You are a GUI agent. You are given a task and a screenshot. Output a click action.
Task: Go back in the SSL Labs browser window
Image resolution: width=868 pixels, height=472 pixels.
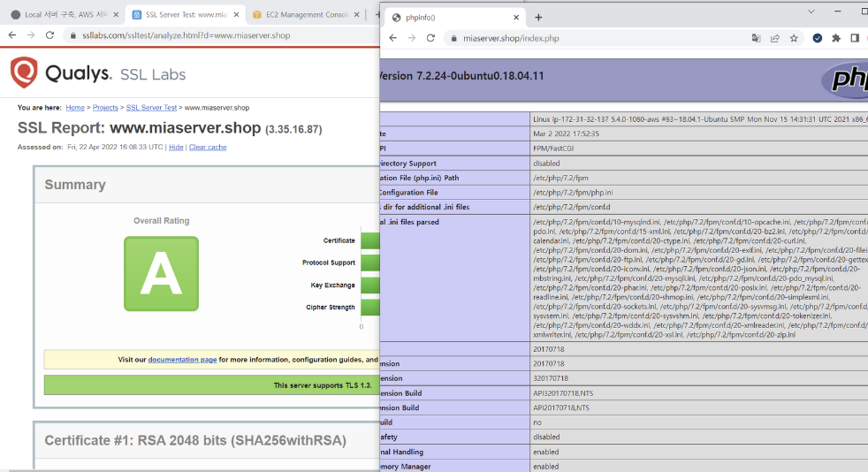(x=12, y=34)
